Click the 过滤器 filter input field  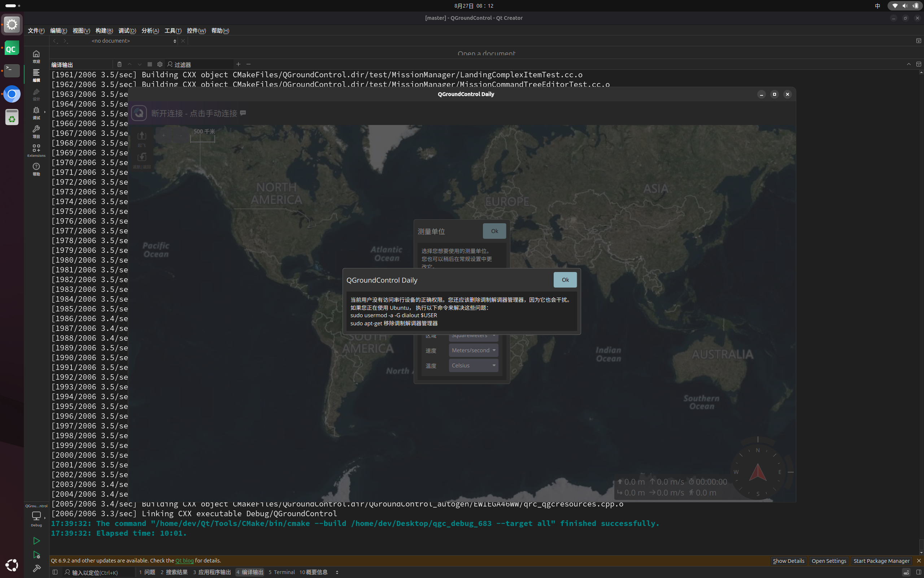pyautogui.click(x=199, y=64)
